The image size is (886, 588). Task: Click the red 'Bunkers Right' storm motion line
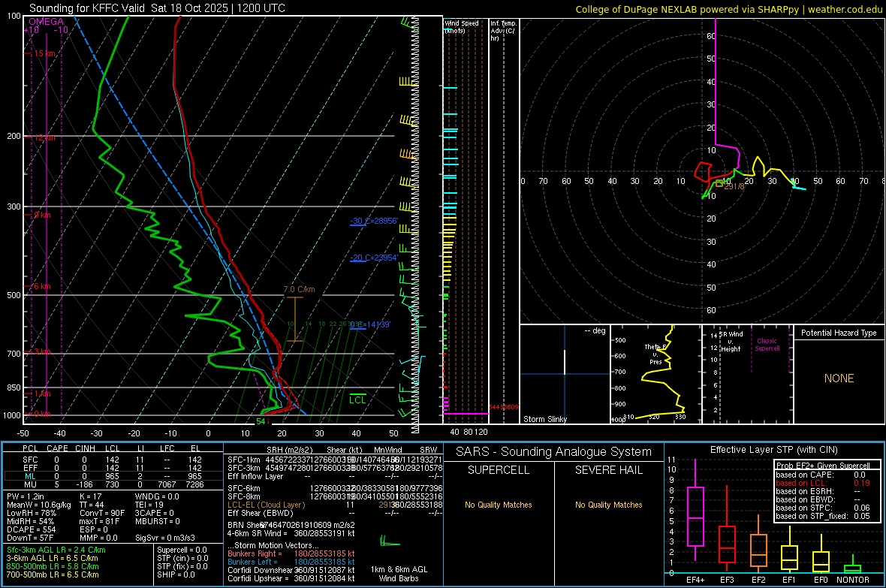click(x=291, y=553)
